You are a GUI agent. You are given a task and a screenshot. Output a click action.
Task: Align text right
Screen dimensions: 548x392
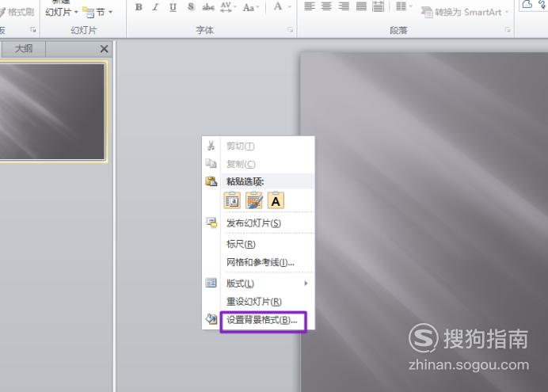[x=344, y=6]
